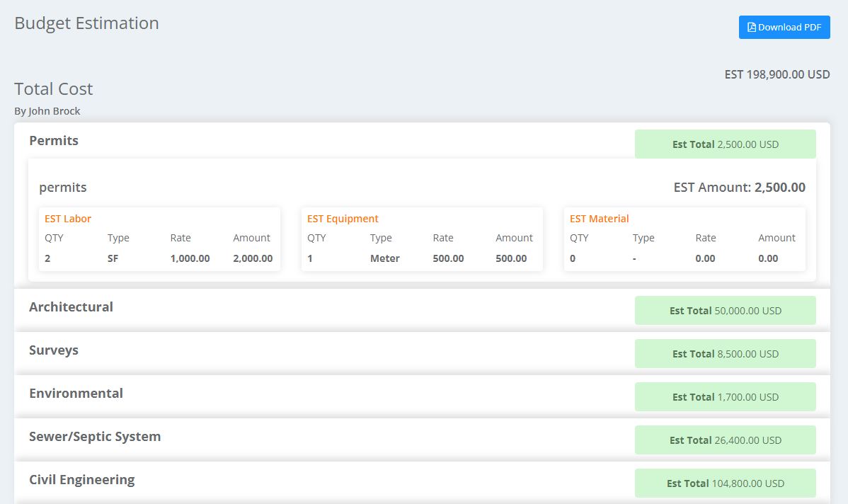Click the Permits Est Total 2,500.00 USD badge
Screen dimensions: 848x504
point(726,144)
